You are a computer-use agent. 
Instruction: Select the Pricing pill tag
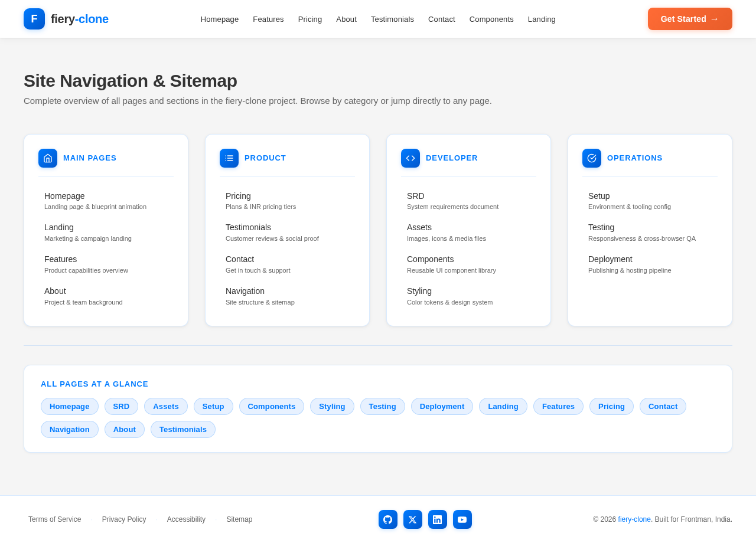tap(611, 407)
